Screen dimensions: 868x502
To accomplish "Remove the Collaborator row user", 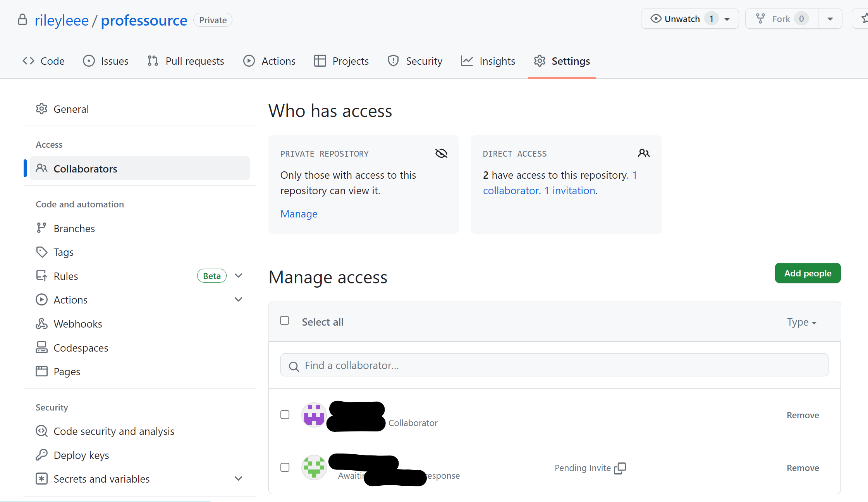I will tap(803, 415).
